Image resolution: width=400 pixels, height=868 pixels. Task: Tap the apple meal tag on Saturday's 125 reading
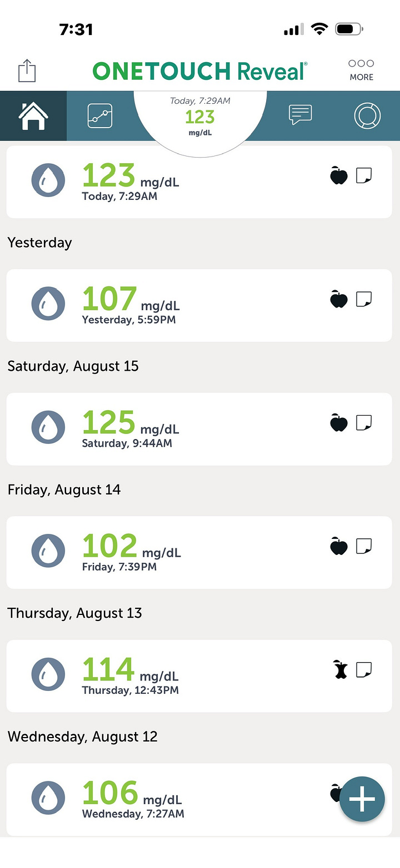click(339, 423)
